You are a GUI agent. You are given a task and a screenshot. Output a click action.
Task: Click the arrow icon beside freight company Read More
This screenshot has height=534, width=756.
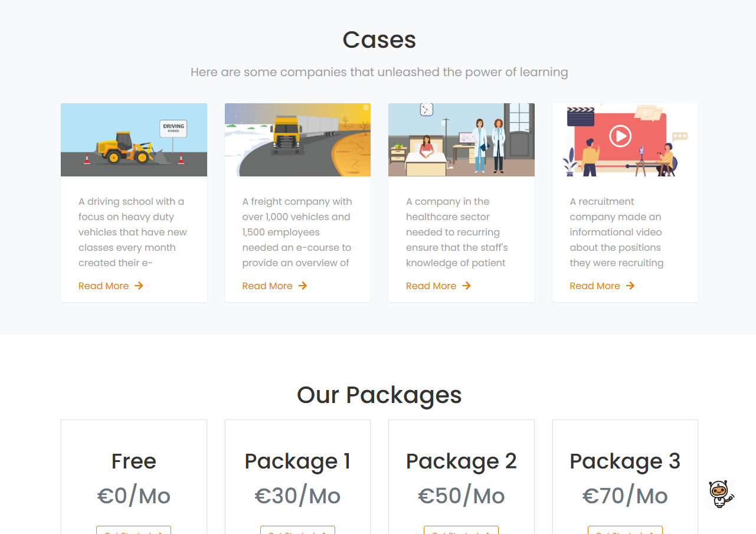(x=303, y=286)
